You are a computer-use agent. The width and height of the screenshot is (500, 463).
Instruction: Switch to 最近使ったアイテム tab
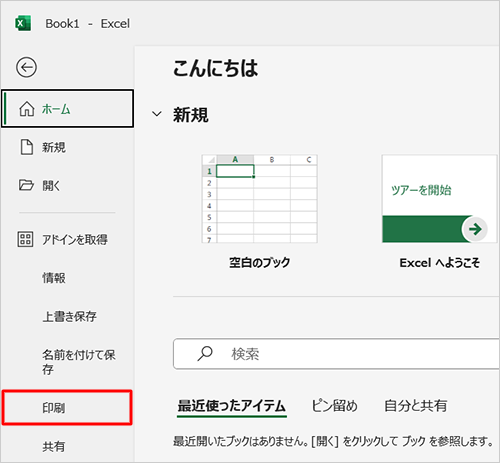coord(232,406)
